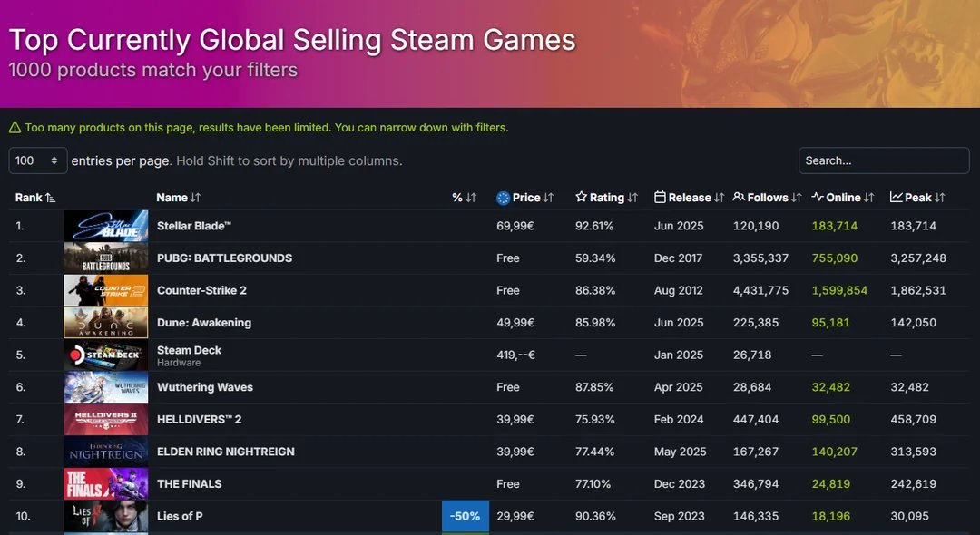
Task: Click into the Search field
Action: [x=884, y=160]
